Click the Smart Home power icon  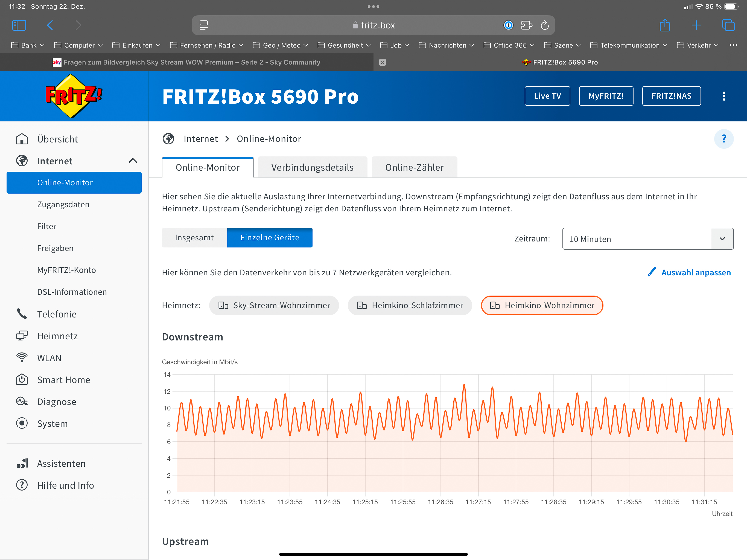[x=22, y=380]
